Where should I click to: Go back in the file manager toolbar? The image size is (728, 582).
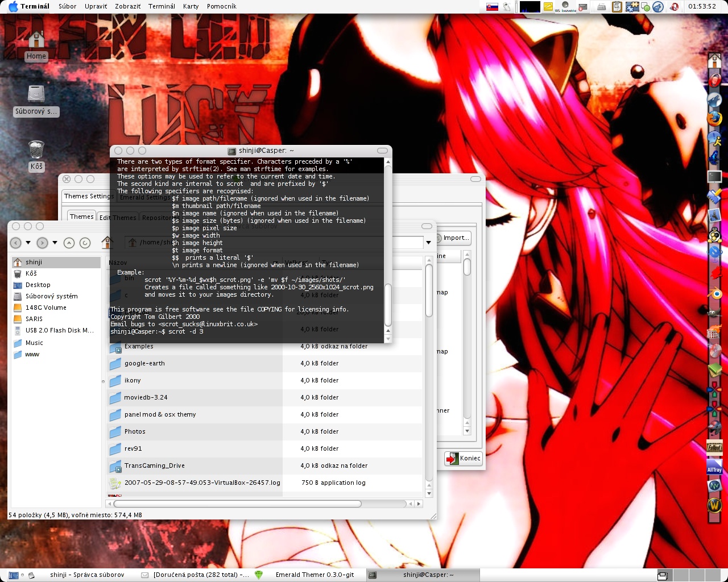pyautogui.click(x=16, y=243)
